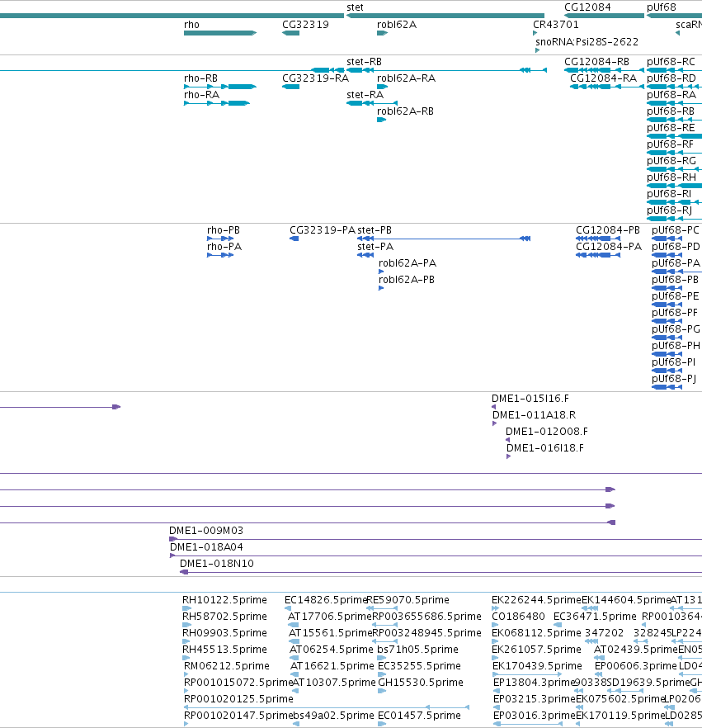Click the CG32319 gene arrow glyph

pyautogui.click(x=291, y=33)
